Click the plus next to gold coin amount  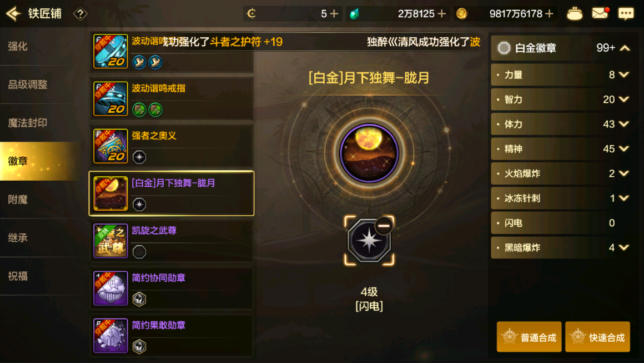point(549,13)
